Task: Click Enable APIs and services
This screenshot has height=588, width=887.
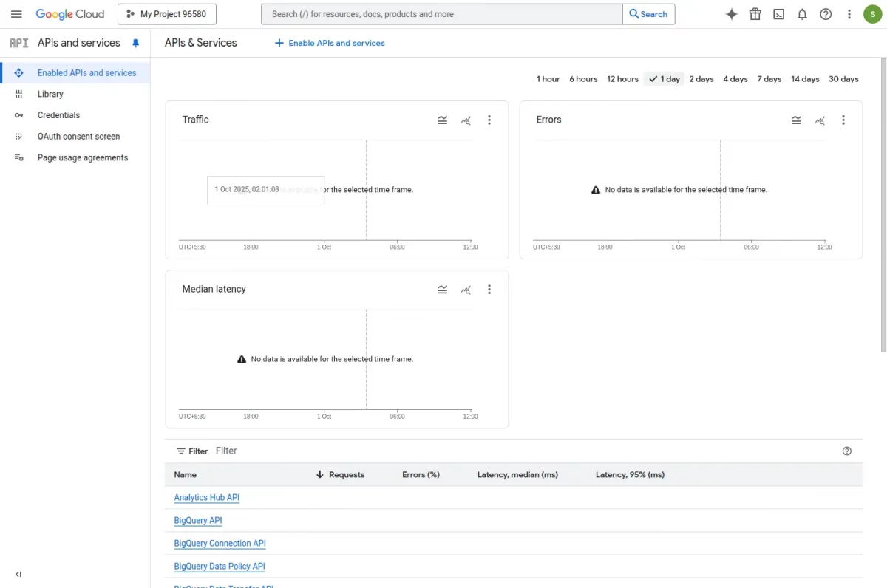Action: (x=330, y=43)
